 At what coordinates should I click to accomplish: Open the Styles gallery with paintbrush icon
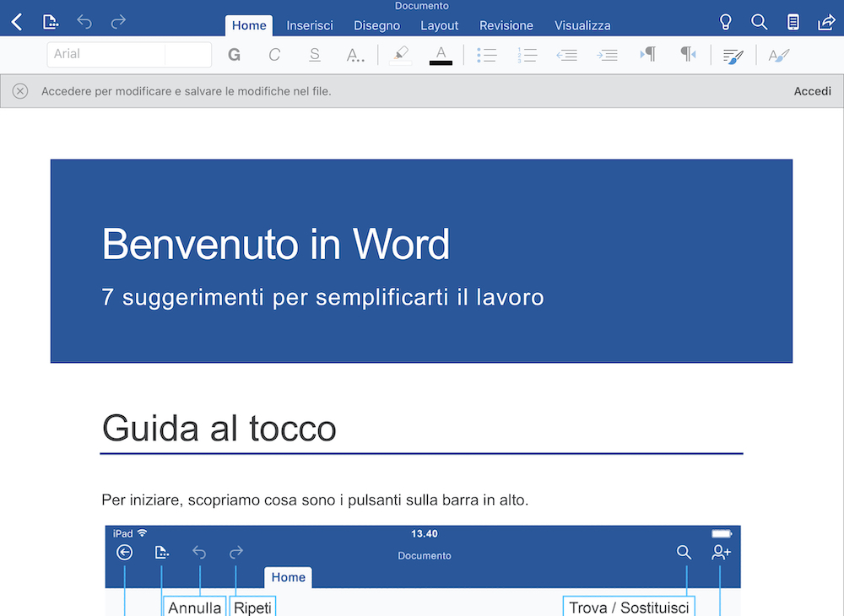click(733, 56)
